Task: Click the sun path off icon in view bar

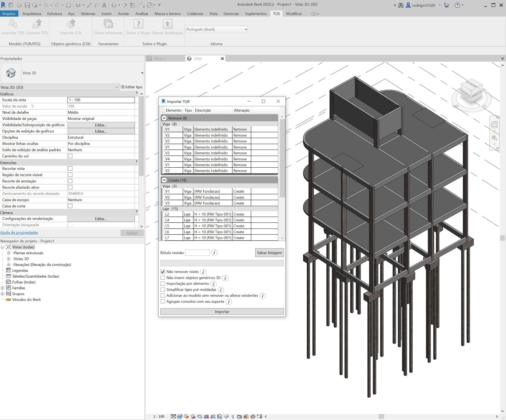Action: pyautogui.click(x=186, y=416)
